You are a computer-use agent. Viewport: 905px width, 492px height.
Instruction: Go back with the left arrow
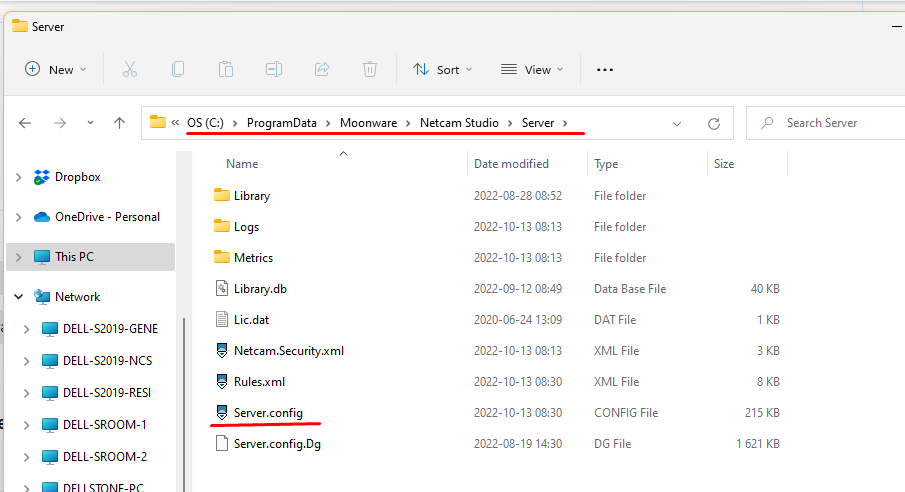point(25,123)
